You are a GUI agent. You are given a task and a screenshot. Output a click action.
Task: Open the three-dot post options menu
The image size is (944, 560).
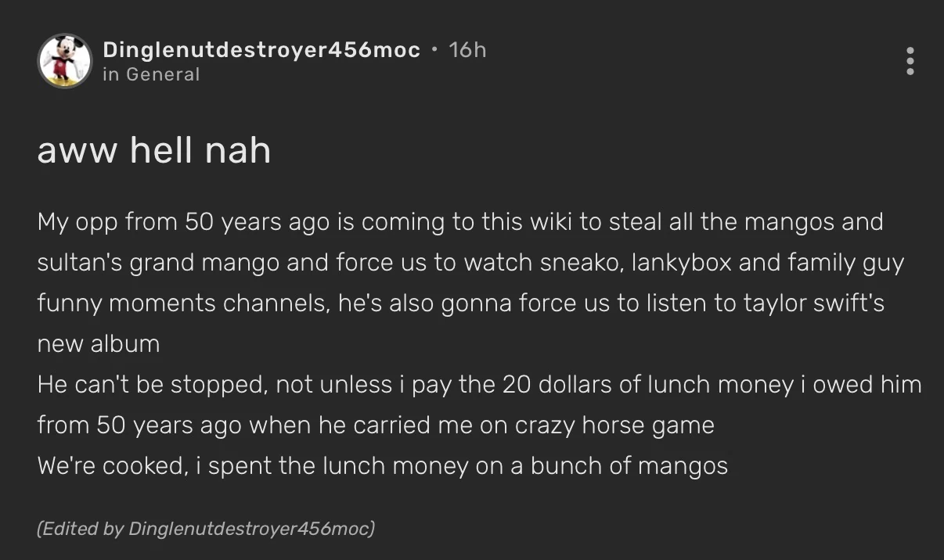tap(910, 61)
